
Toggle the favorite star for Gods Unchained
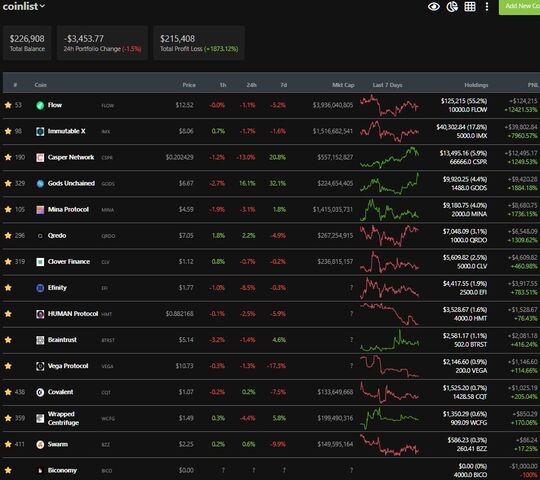pyautogui.click(x=8, y=183)
